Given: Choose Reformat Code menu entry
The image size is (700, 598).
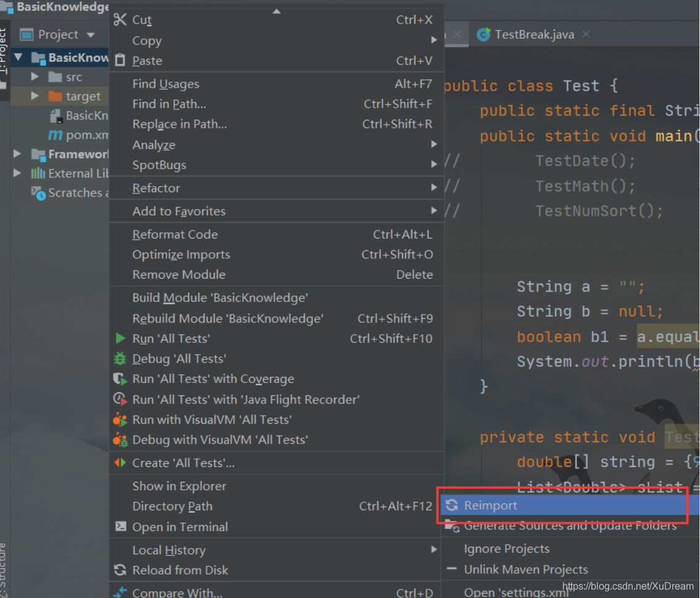Looking at the screenshot, I should coord(277,234).
